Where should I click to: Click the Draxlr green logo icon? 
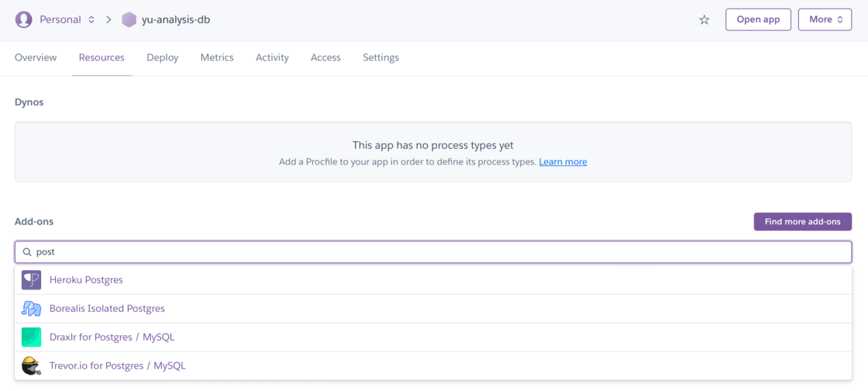click(x=31, y=337)
